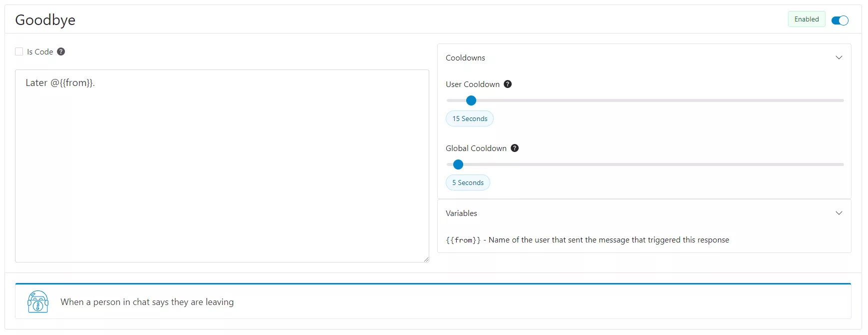Click the blue info icon in the trigger banner

tap(38, 301)
